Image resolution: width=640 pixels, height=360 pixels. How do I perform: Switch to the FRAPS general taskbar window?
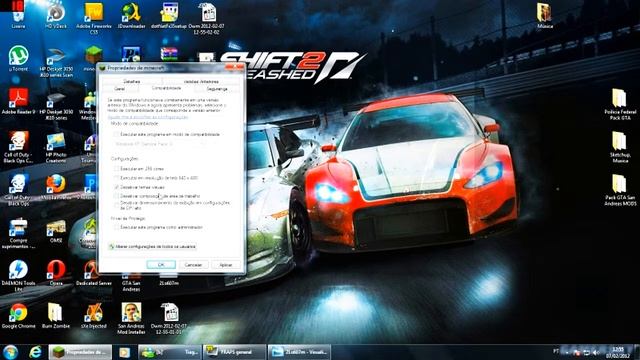point(234,352)
